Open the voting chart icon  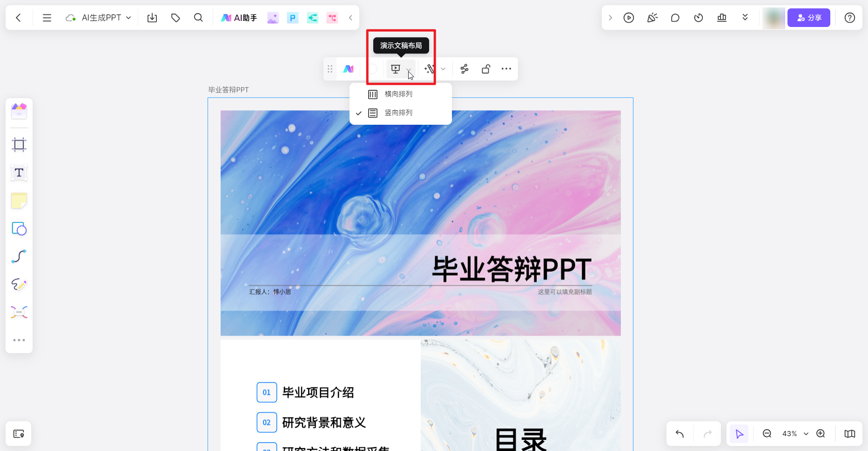(722, 18)
